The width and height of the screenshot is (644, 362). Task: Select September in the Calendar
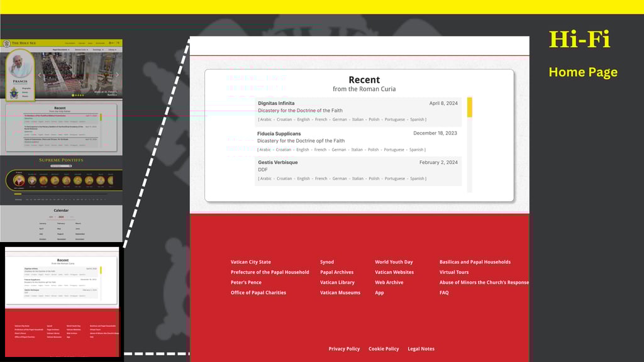(x=80, y=234)
